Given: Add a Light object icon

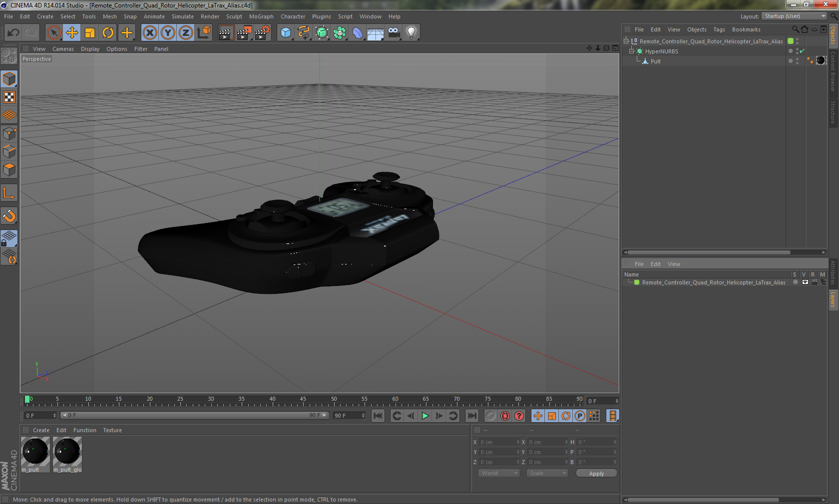Looking at the screenshot, I should click(412, 33).
